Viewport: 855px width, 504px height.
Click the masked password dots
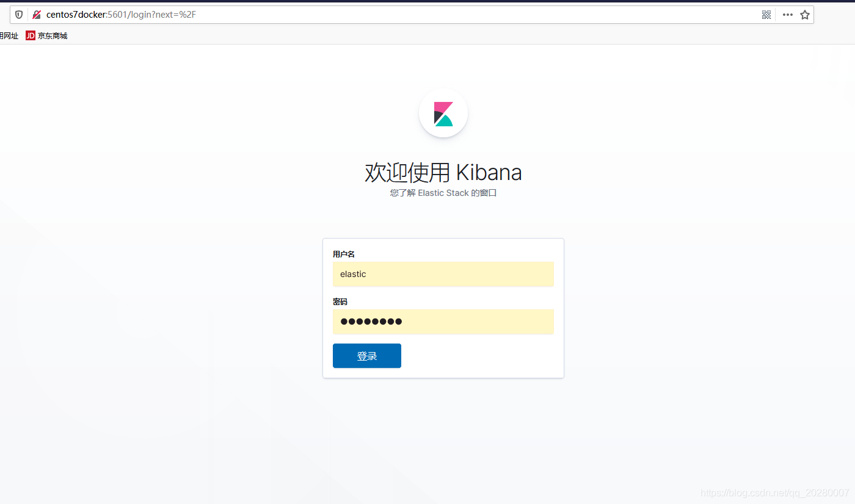click(x=371, y=322)
